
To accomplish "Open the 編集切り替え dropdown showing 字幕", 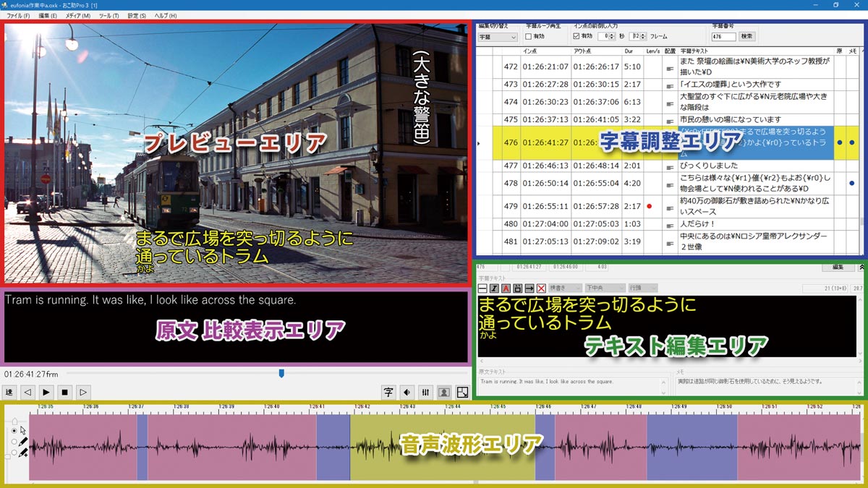I will 499,35.
